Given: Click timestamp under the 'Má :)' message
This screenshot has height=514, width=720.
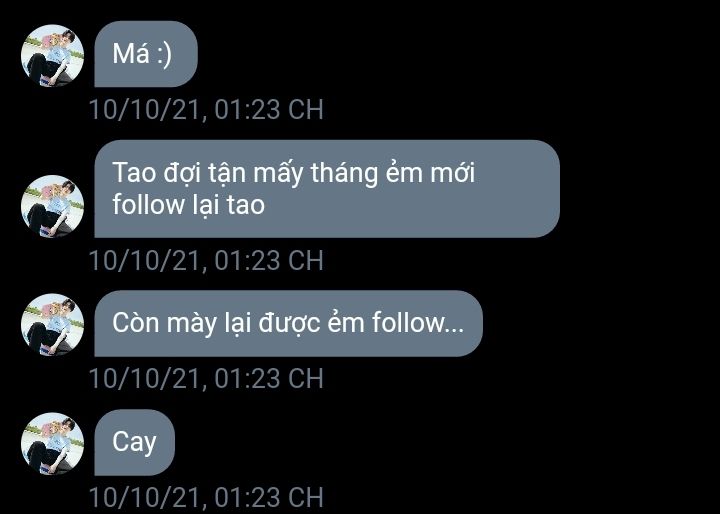Looking at the screenshot, I should pos(206,109).
